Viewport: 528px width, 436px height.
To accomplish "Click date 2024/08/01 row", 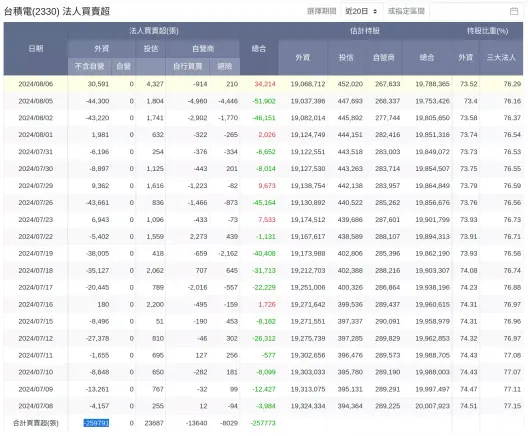I will (36, 135).
